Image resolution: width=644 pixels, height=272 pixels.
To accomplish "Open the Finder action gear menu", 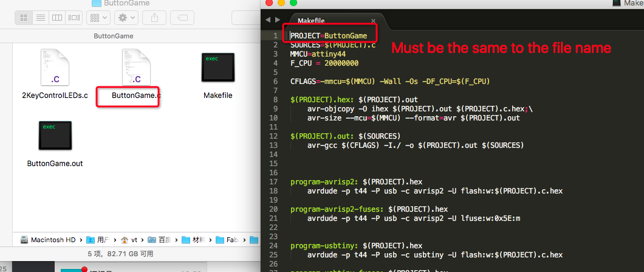I will (x=126, y=18).
